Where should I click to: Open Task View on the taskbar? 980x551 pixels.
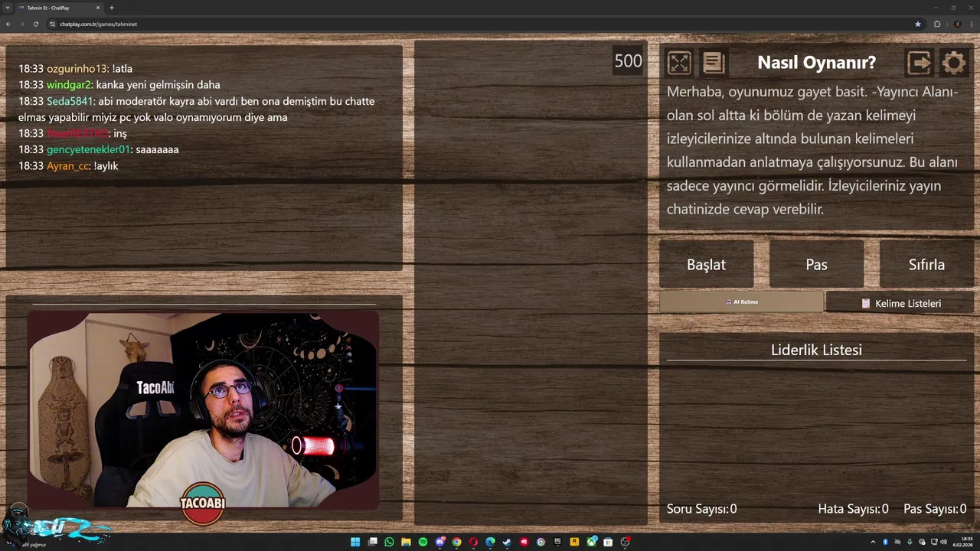(372, 542)
